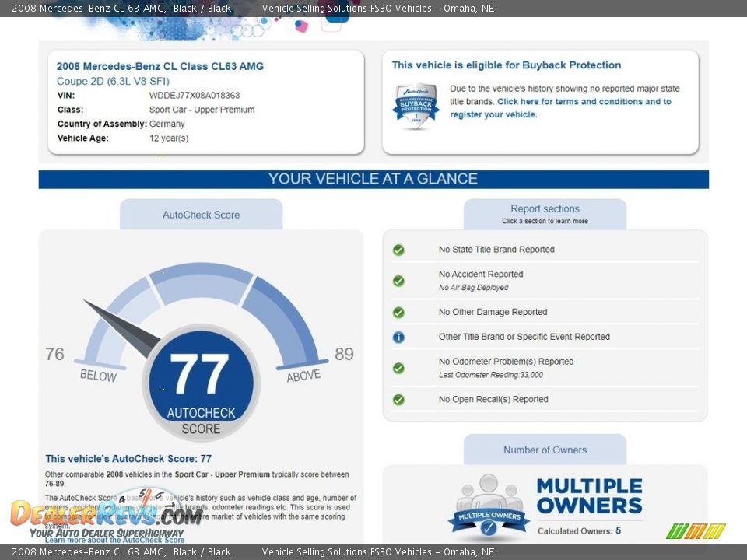Click 'Sport Car - Upper Premium' class value
This screenshot has height=560, width=747.
pos(202,110)
